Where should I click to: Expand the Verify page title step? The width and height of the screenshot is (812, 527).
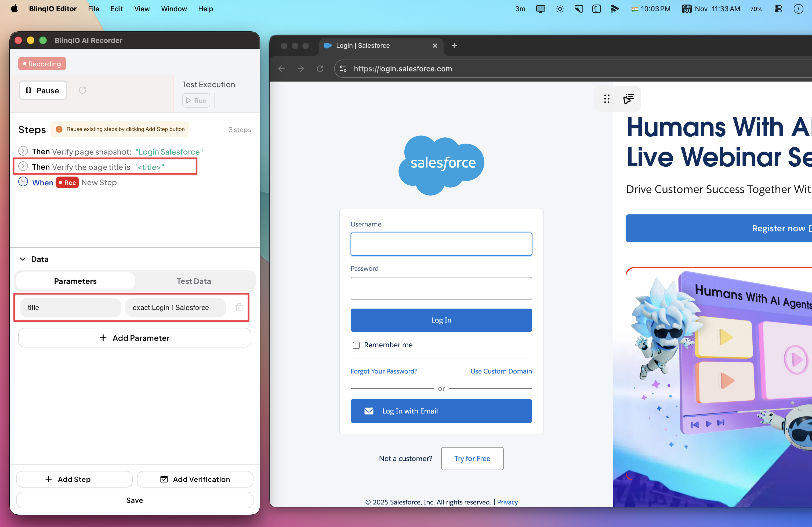(x=23, y=166)
